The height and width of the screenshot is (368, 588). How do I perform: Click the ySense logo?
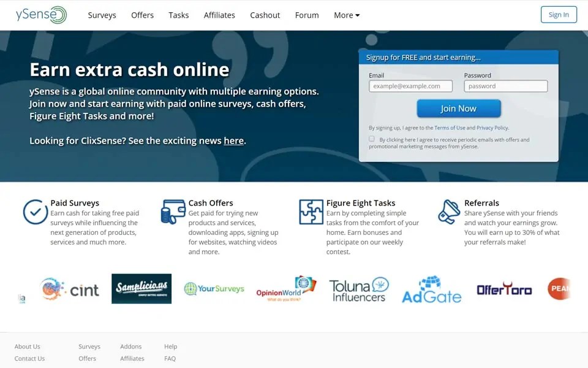coord(40,14)
